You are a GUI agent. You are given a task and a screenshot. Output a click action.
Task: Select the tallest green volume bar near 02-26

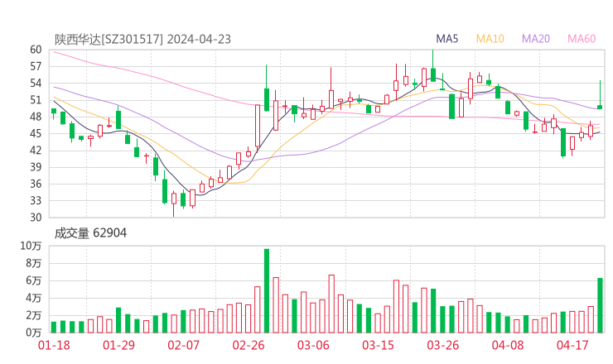(x=267, y=291)
